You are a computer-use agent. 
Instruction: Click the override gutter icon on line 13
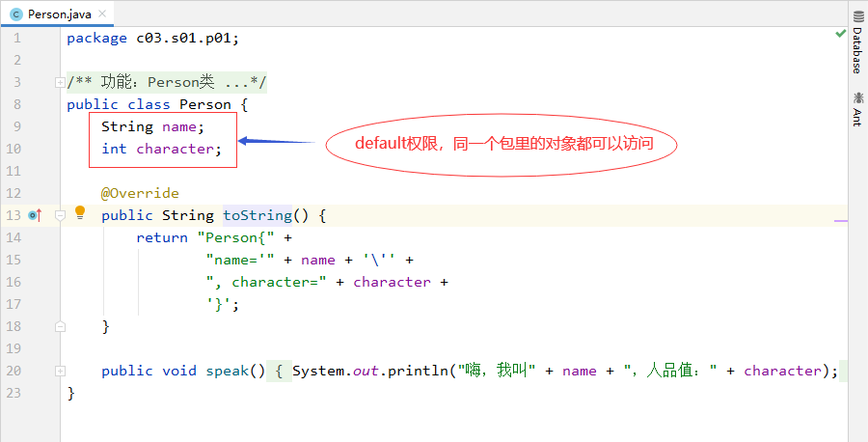[x=35, y=215]
